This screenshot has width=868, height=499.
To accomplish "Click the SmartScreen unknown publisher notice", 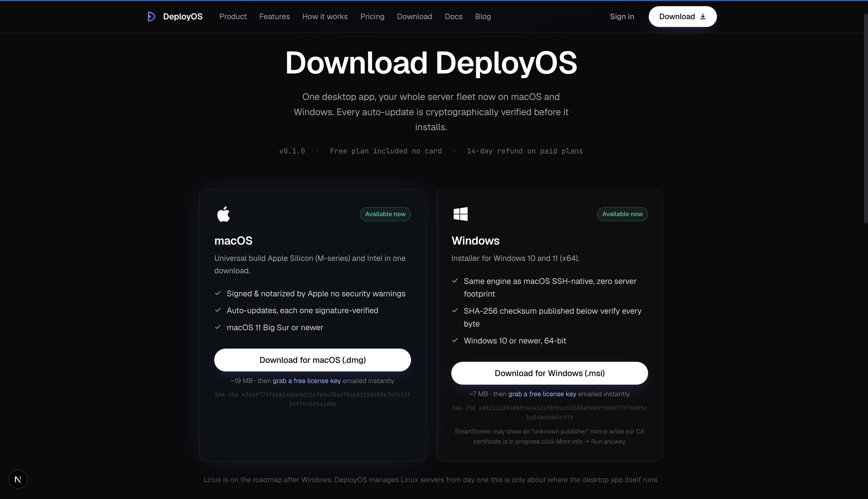I will pos(549,436).
